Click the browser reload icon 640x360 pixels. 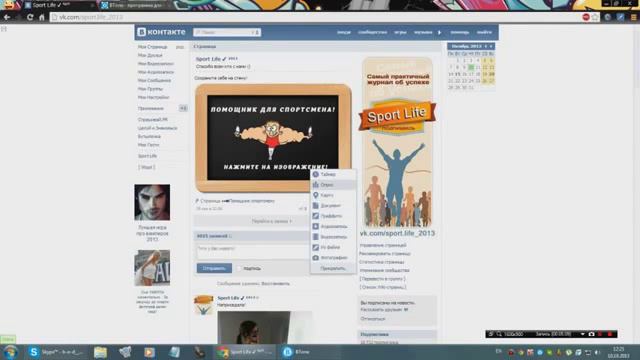tap(30, 17)
